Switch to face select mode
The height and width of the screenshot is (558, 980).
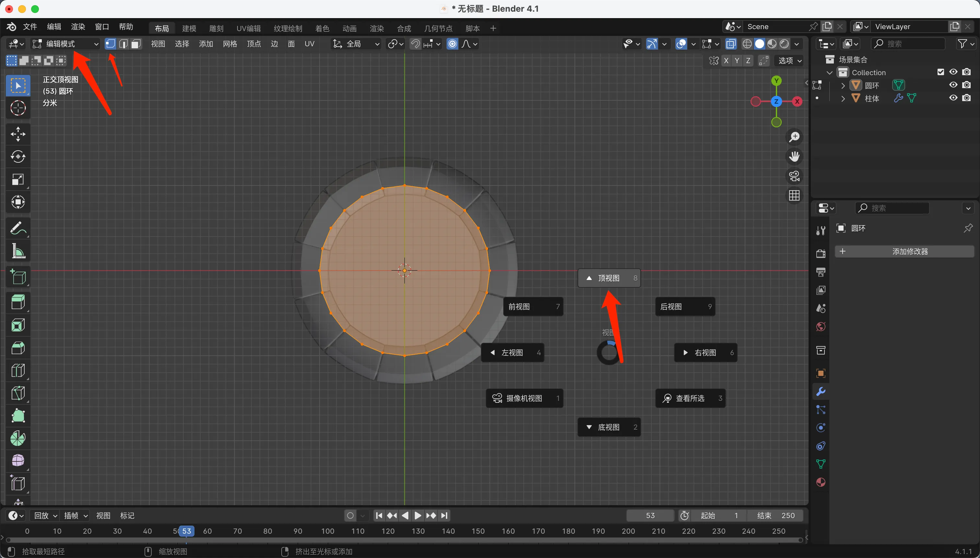[x=136, y=44]
